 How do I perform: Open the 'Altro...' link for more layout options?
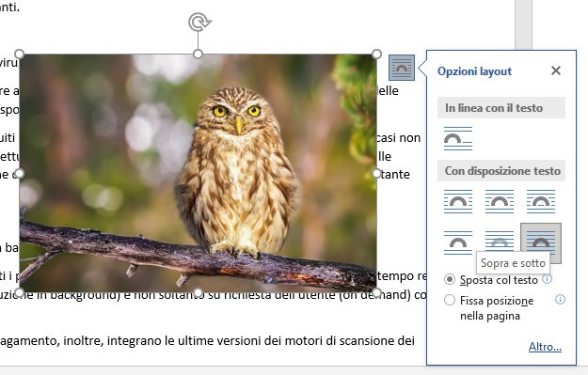[545, 347]
